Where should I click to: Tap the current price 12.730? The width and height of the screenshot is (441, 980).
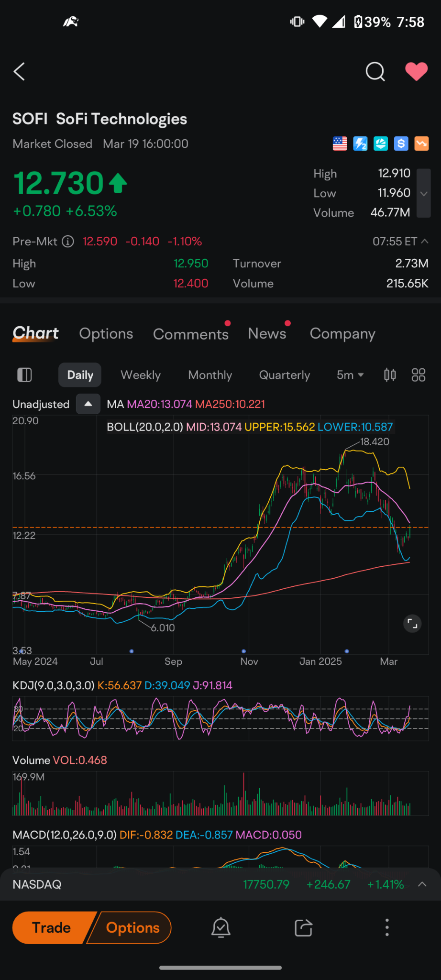click(x=58, y=183)
